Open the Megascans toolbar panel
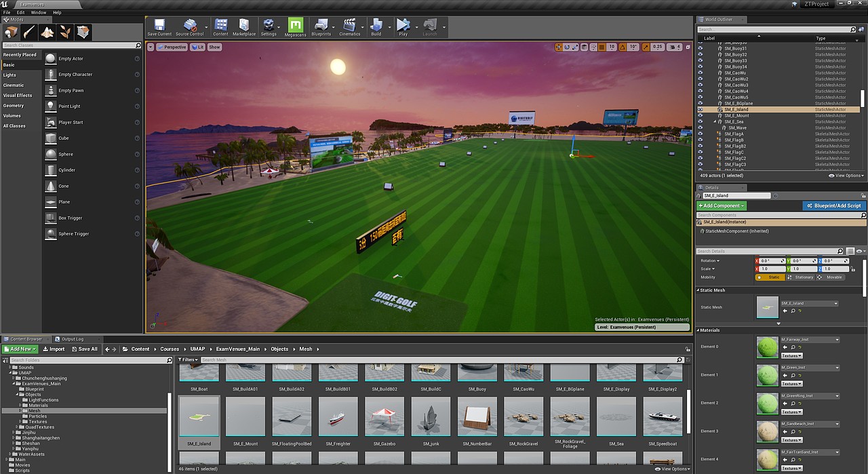This screenshot has height=474, width=868. click(x=295, y=27)
